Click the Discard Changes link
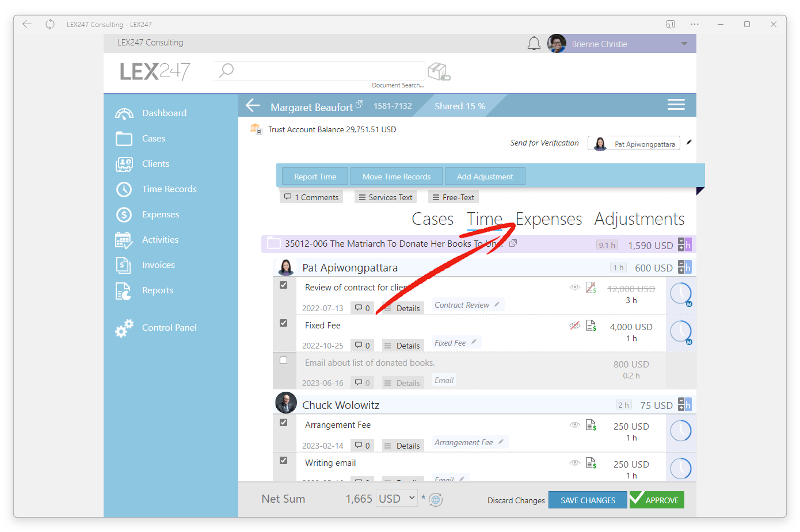The image size is (800, 532). point(516,500)
